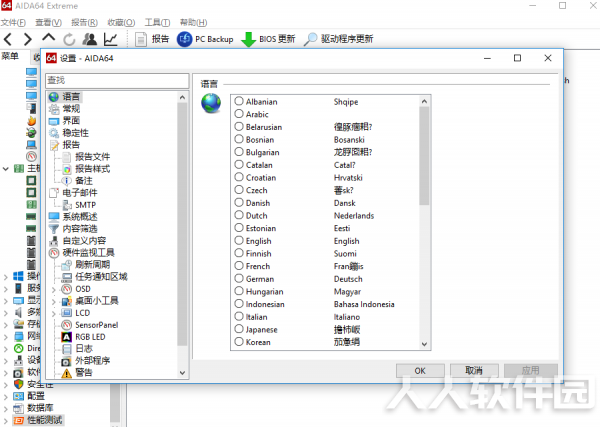Open the 查看(V) menu
This screenshot has height=427, width=600.
pos(49,23)
